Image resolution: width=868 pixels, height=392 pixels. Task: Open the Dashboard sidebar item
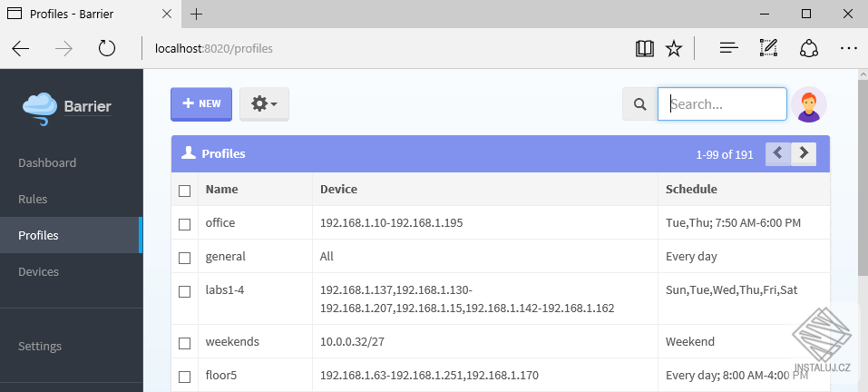pyautogui.click(x=47, y=163)
